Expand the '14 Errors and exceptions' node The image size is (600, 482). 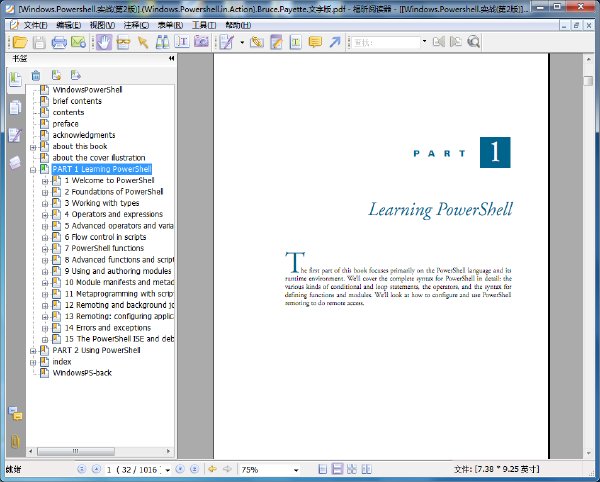tap(45, 329)
